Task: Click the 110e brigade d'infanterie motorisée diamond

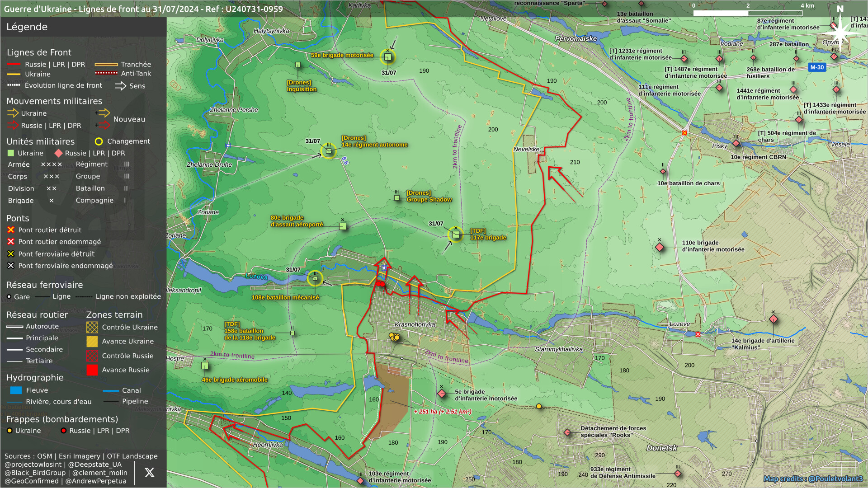Action: (660, 247)
